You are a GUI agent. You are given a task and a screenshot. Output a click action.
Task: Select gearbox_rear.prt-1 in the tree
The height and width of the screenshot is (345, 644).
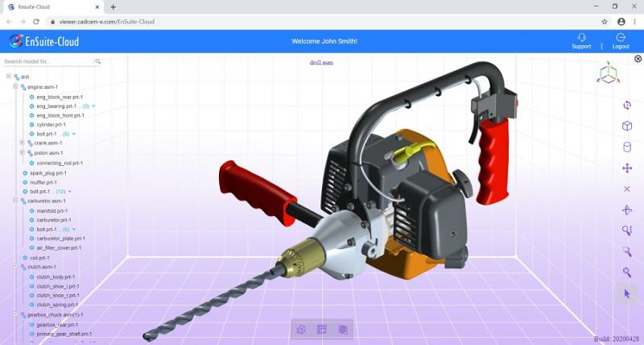point(56,325)
